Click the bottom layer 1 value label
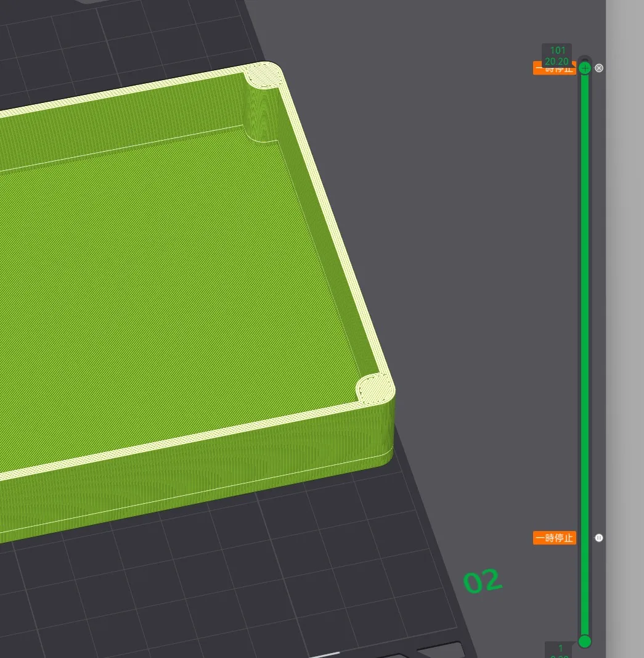Viewport: 644px width, 658px height. coord(560,649)
